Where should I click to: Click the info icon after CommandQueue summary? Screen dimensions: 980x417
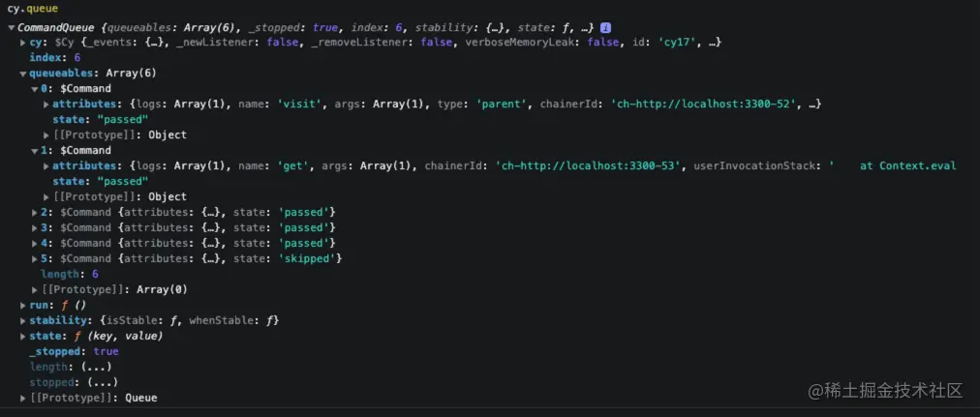point(605,27)
